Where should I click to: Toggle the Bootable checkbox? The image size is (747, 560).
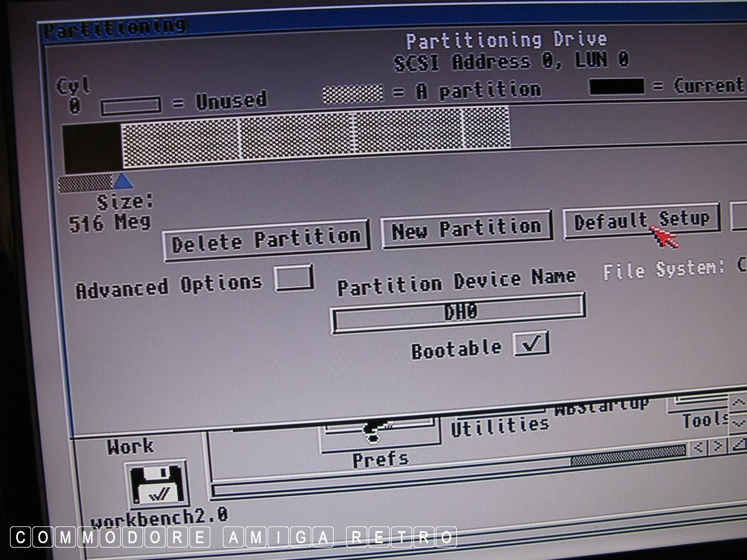click(531, 343)
